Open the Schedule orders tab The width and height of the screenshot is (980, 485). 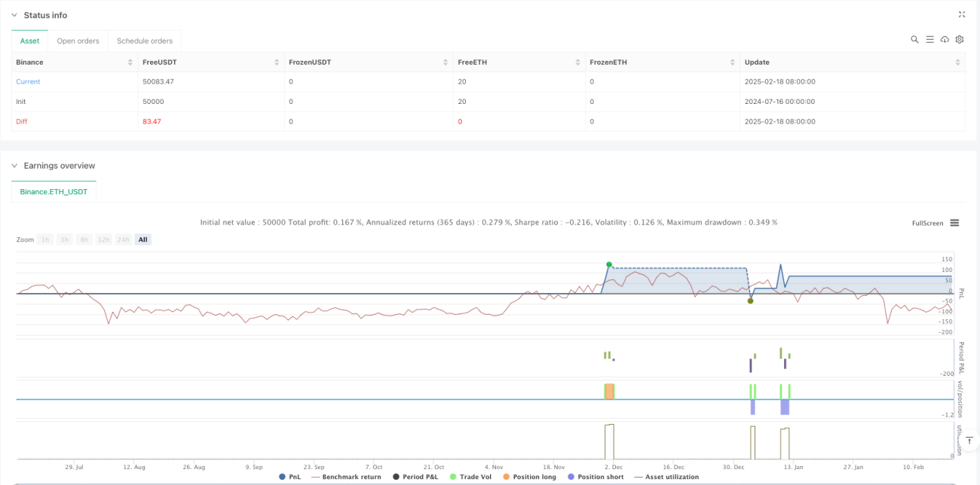(x=145, y=41)
